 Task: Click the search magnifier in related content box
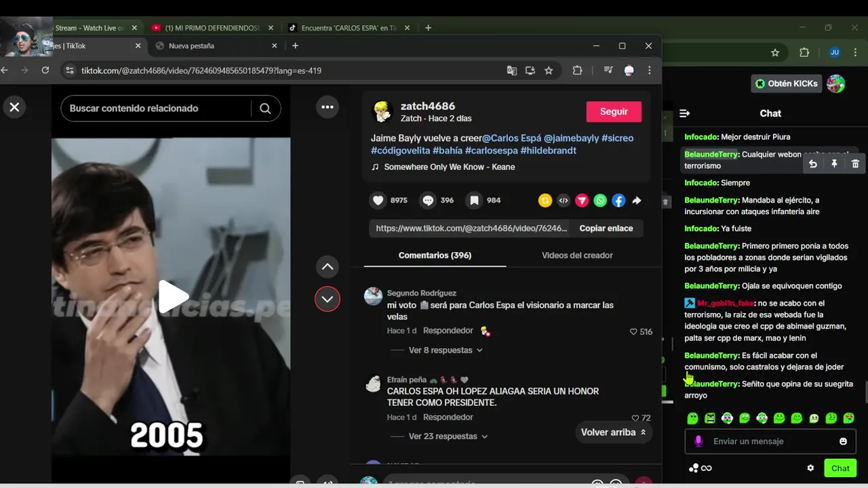click(x=265, y=108)
